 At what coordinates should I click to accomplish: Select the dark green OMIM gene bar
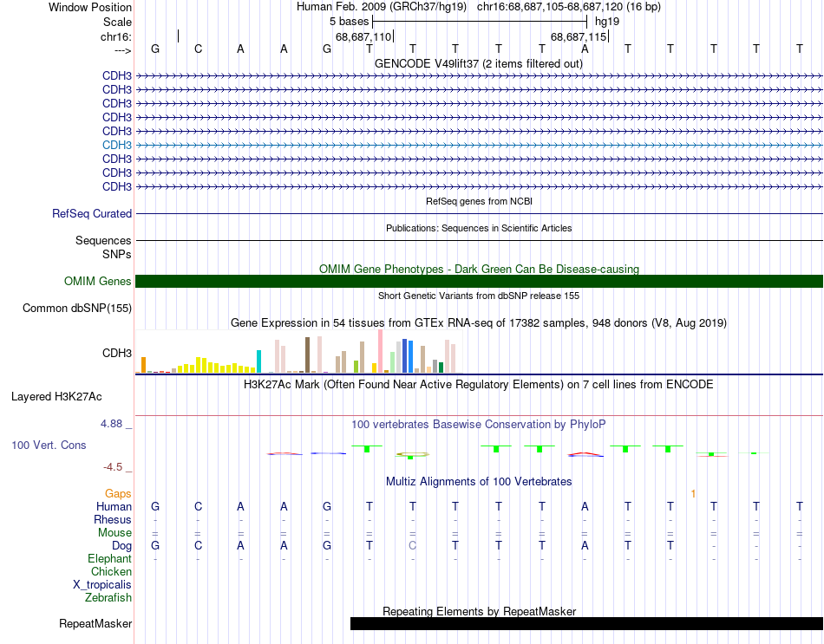pyautogui.click(x=479, y=281)
